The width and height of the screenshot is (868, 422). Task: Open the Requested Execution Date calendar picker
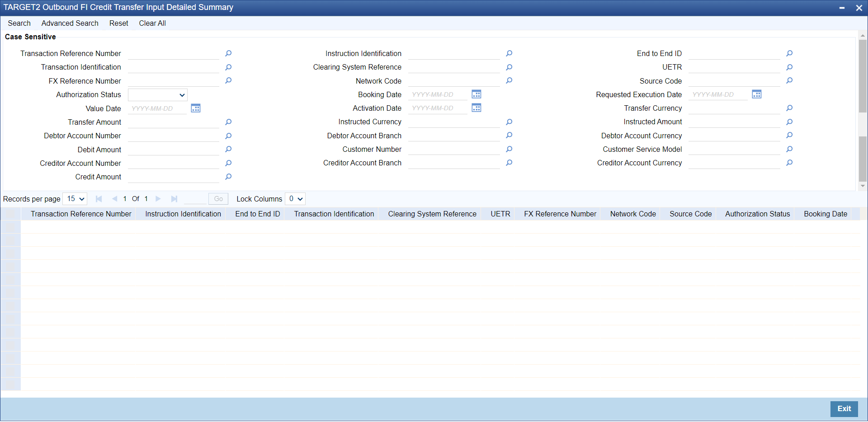pos(757,94)
